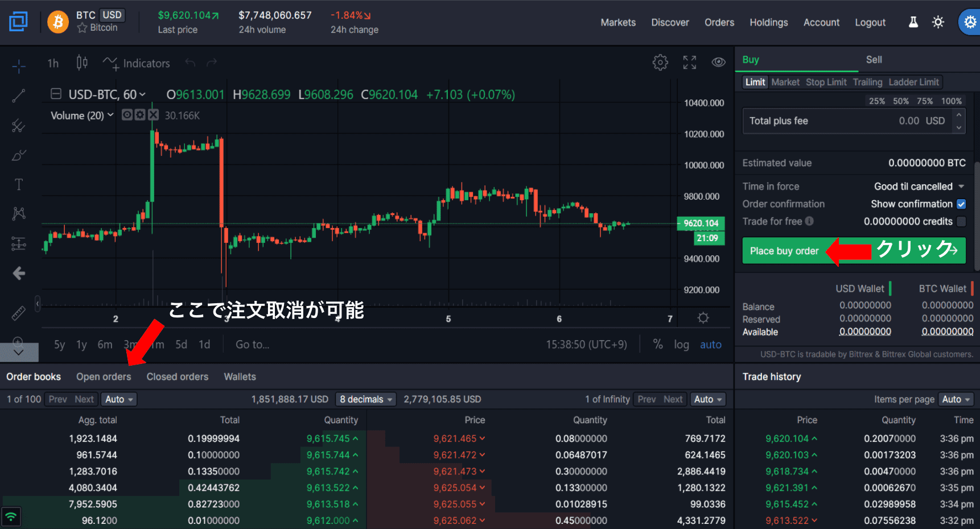This screenshot has width=980, height=529.
Task: Toggle light theme sun icon
Action: coord(938,22)
